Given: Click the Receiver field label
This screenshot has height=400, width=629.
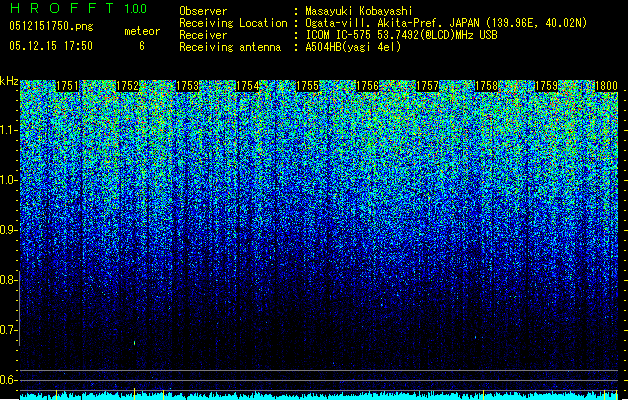Looking at the screenshot, I should [x=203, y=35].
